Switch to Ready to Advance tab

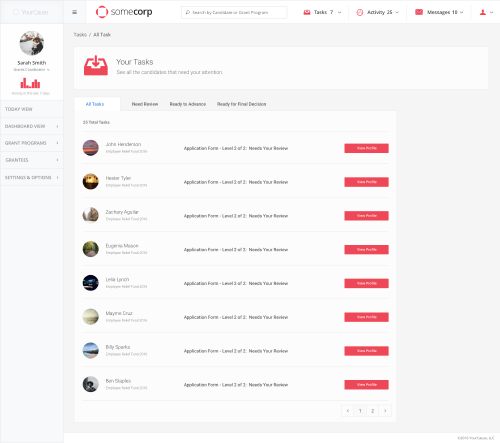pos(188,104)
